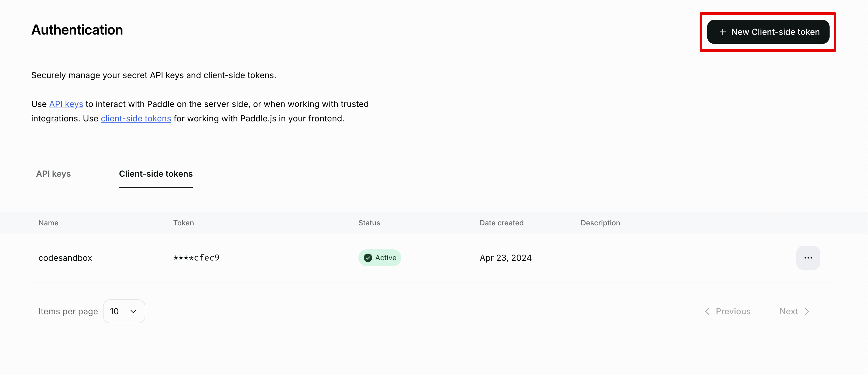Click the New Client-side token button
Image resolution: width=868 pixels, height=375 pixels.
768,32
